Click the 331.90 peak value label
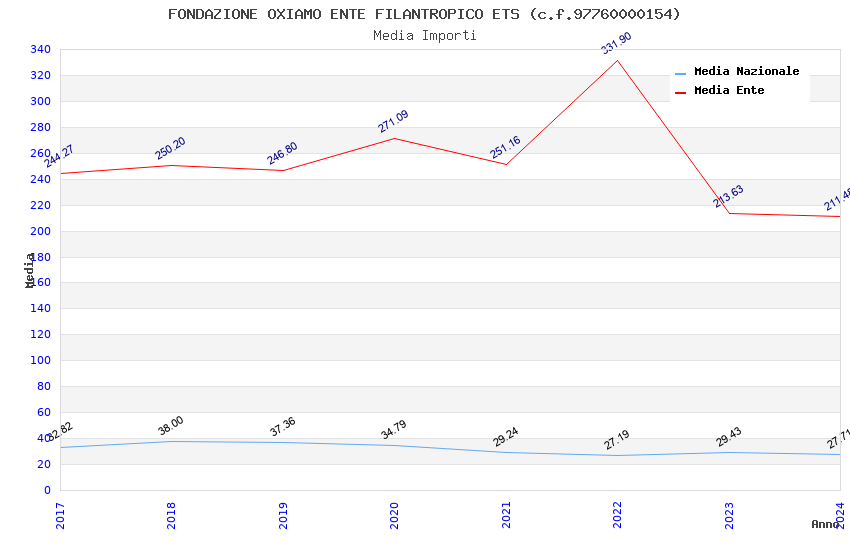The width and height of the screenshot is (850, 550). pos(616,43)
